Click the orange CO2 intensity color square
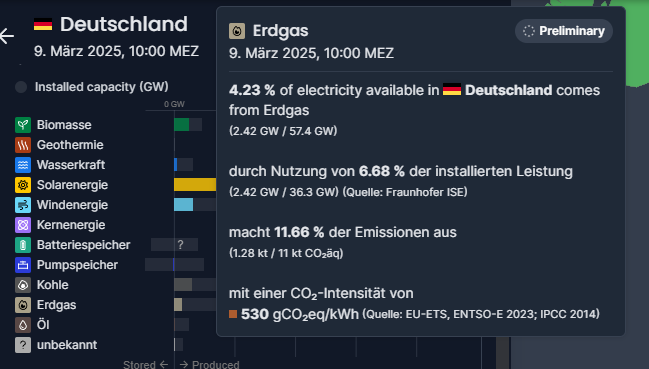This screenshot has height=369, width=649. (x=233, y=314)
